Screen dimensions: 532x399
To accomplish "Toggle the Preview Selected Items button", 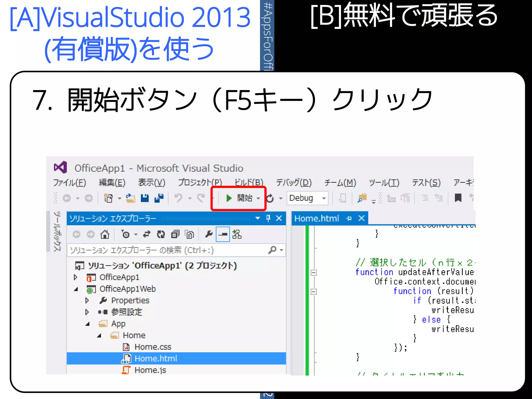I will pyautogui.click(x=223, y=235).
